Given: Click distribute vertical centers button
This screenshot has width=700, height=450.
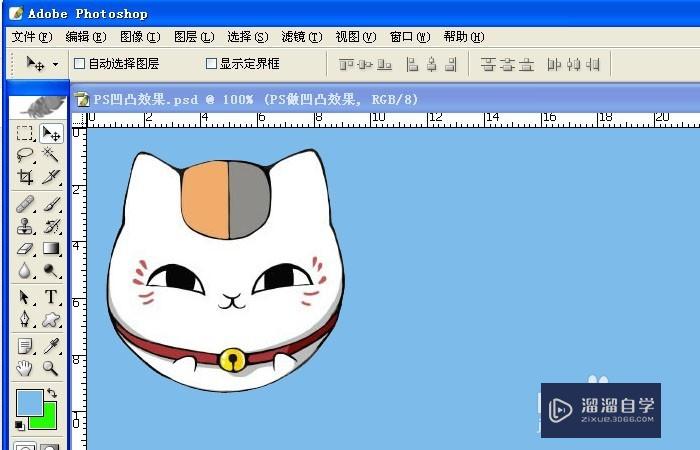Looking at the screenshot, I should [507, 65].
